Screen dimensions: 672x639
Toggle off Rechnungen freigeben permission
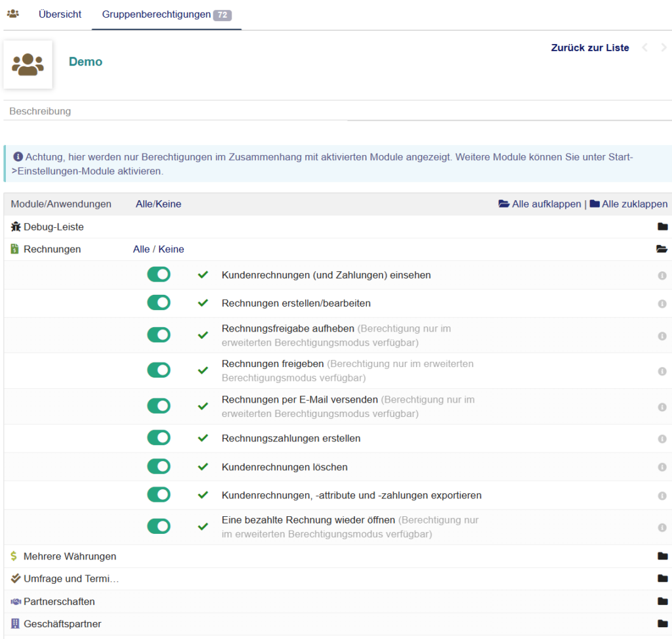click(x=159, y=370)
